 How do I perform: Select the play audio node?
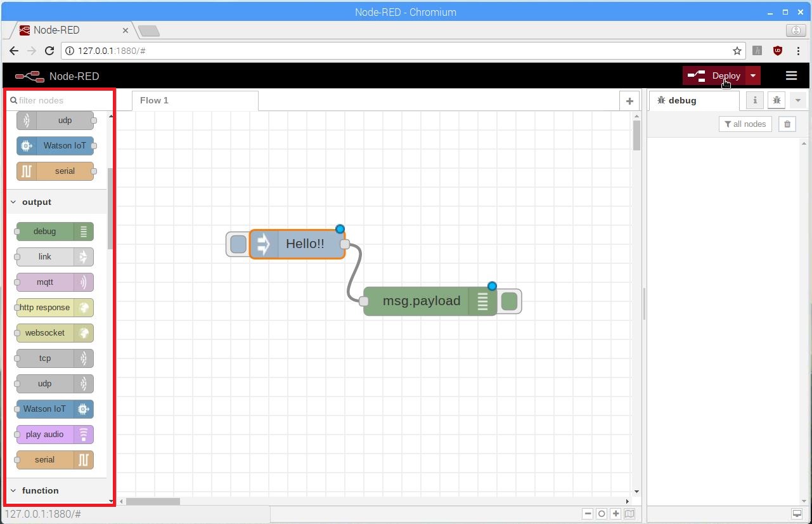[55, 435]
